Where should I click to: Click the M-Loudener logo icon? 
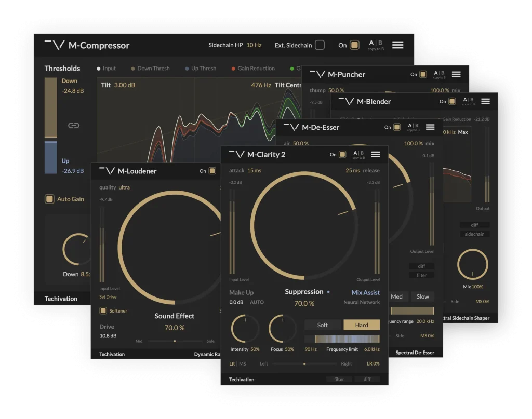tap(107, 171)
